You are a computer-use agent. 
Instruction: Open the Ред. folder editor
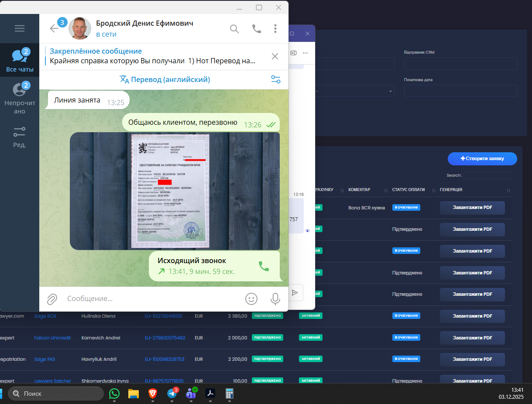tap(20, 137)
